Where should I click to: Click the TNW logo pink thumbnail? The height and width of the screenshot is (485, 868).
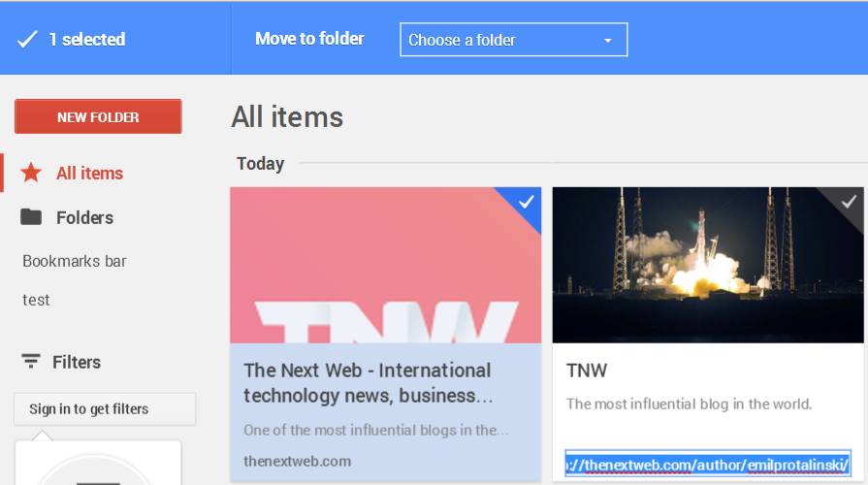386,265
